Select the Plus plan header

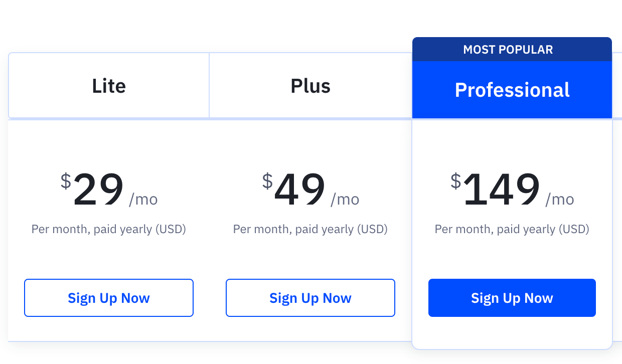click(310, 85)
